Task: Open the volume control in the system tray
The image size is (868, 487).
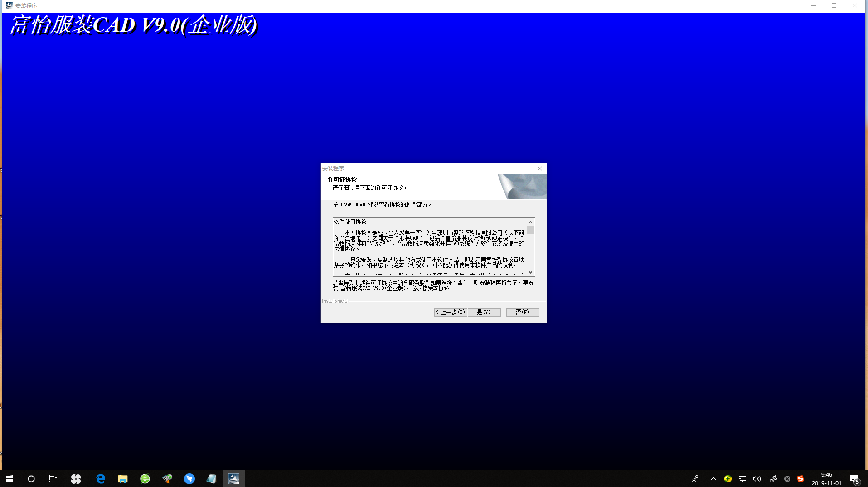Action: coord(756,478)
